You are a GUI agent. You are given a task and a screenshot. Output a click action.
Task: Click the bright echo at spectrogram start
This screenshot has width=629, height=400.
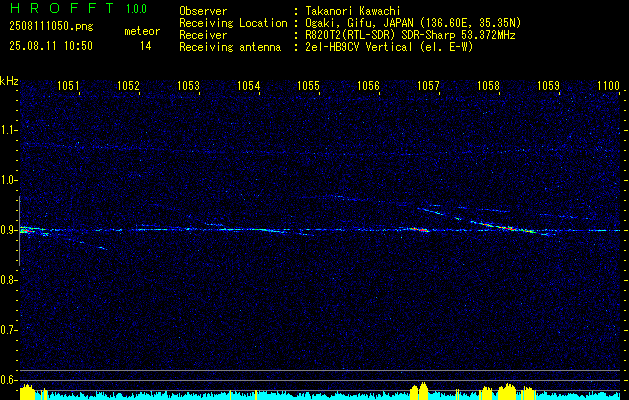coord(27,230)
